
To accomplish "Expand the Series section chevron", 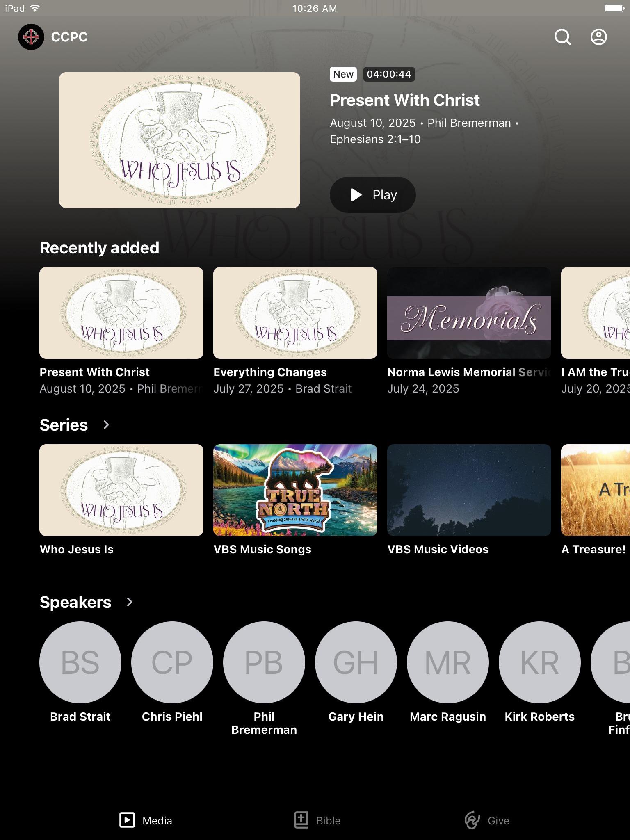I will pos(106,425).
